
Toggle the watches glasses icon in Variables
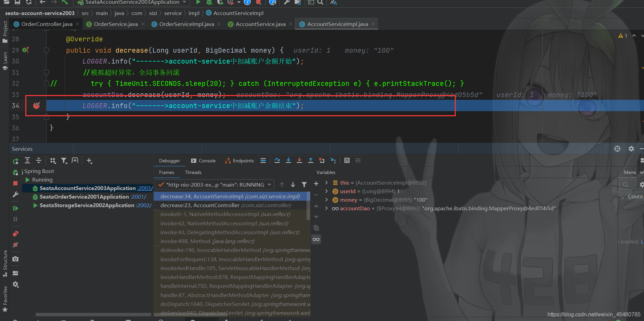click(x=316, y=239)
